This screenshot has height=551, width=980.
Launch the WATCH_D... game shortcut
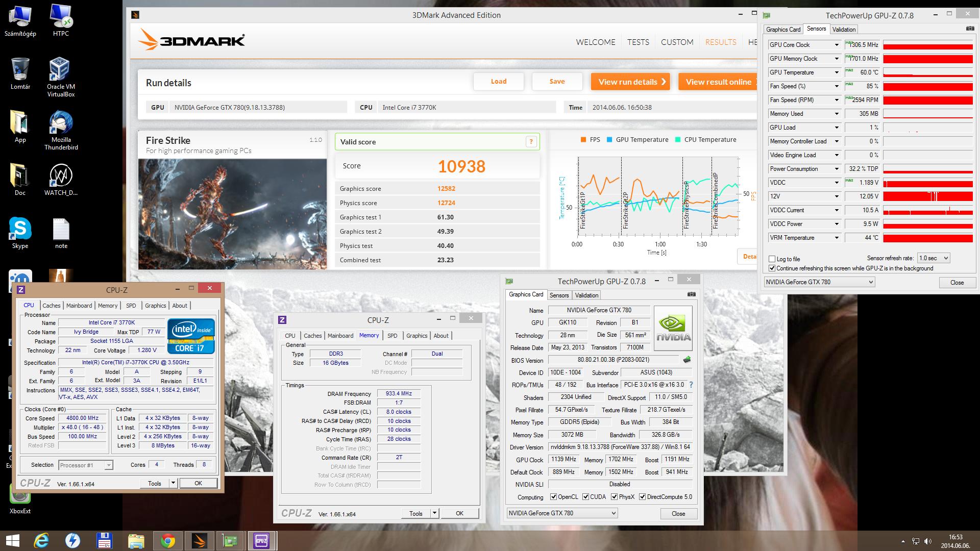(61, 180)
